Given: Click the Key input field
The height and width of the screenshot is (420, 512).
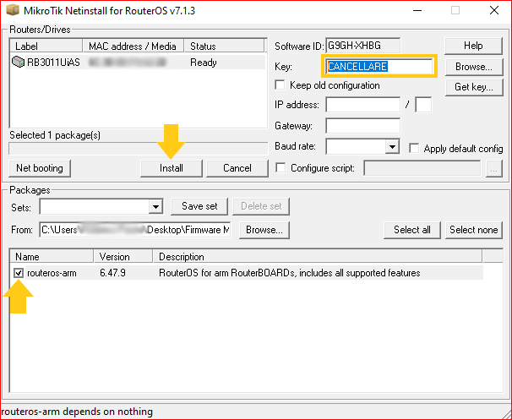Looking at the screenshot, I should (x=379, y=66).
